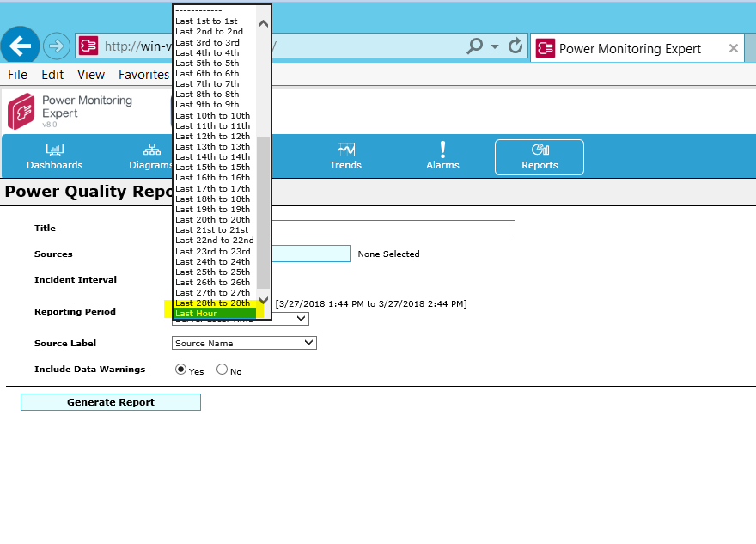Open the Diagrams section

(x=151, y=156)
